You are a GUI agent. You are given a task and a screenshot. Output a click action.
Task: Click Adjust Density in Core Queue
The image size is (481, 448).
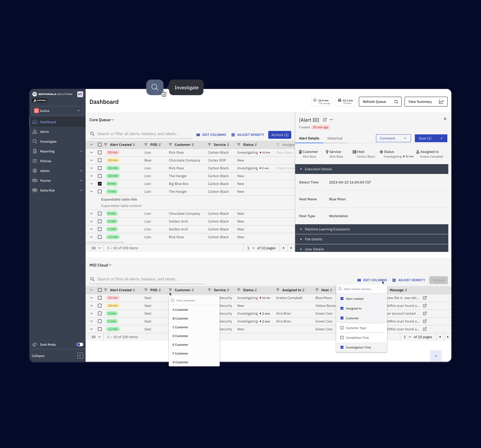pos(248,135)
